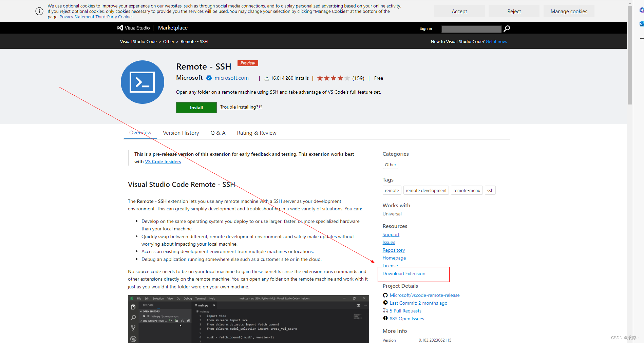Click the browser sidebar plus icon
The image size is (644, 343).
tap(641, 38)
